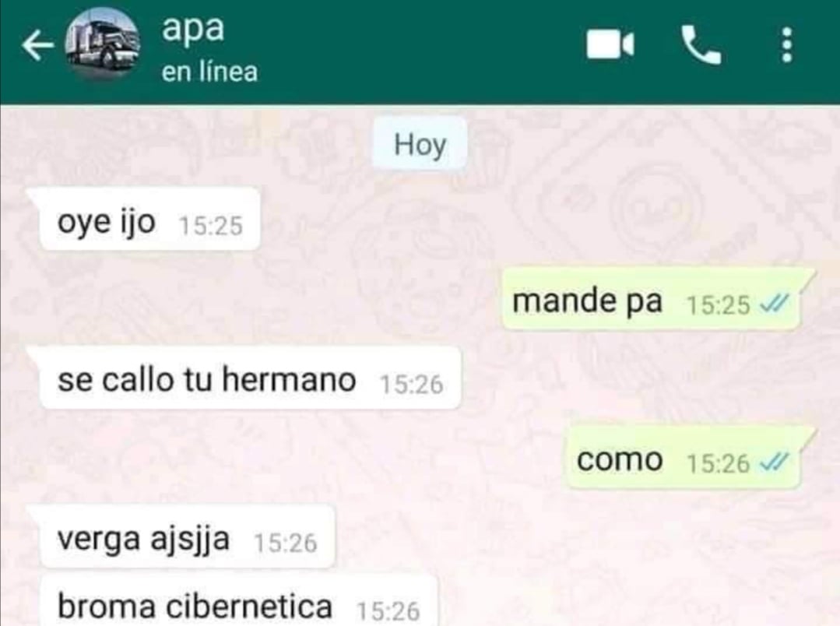Select the 'como' sent message
The image size is (840, 626).
(684, 459)
